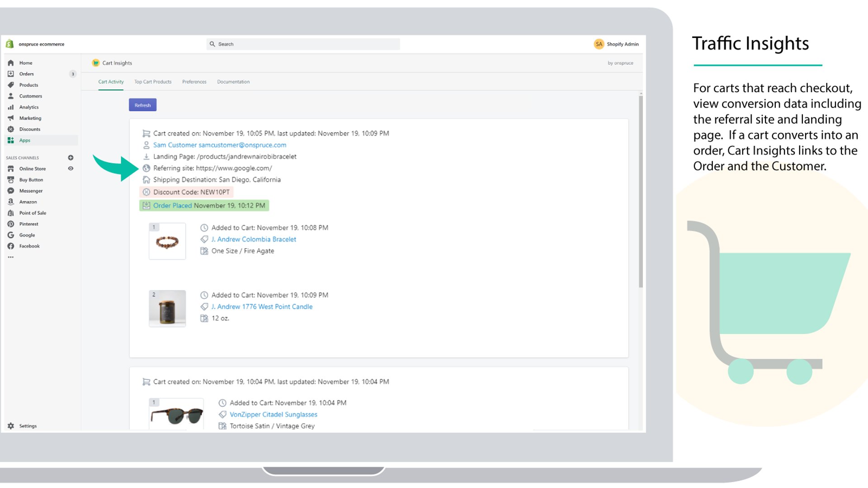View Online Store with the eye icon

click(x=71, y=169)
